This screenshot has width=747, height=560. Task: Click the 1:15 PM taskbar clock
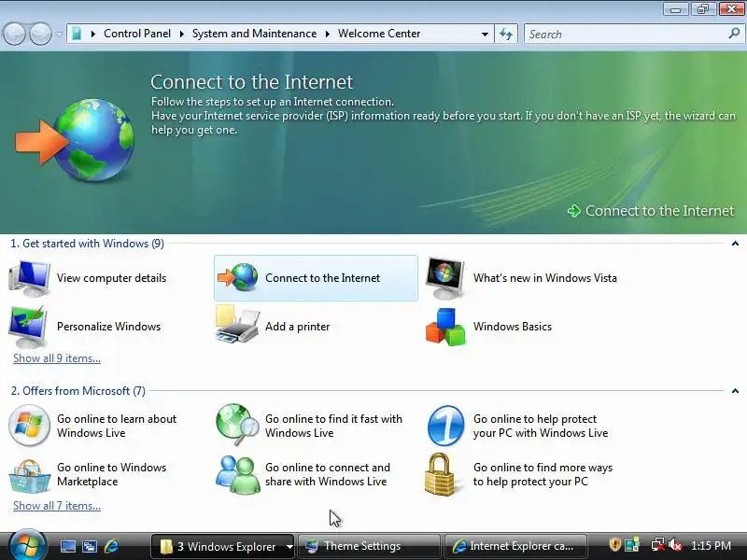point(711,546)
